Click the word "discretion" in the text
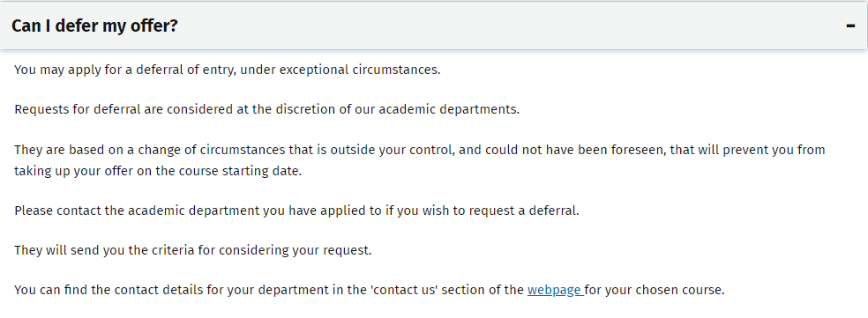 [x=301, y=109]
